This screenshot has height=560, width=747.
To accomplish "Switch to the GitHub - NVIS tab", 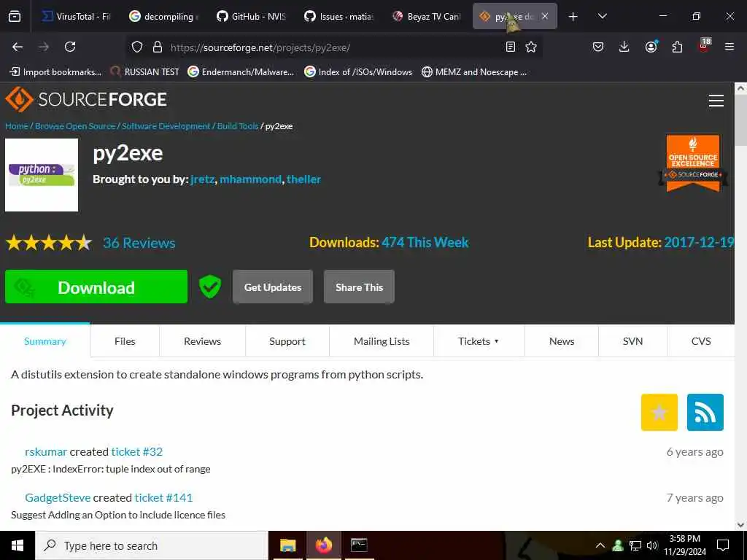I will click(x=252, y=17).
